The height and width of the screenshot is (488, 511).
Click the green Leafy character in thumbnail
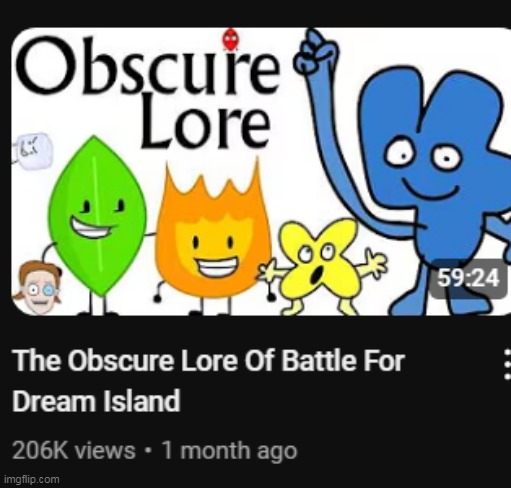[x=97, y=217]
